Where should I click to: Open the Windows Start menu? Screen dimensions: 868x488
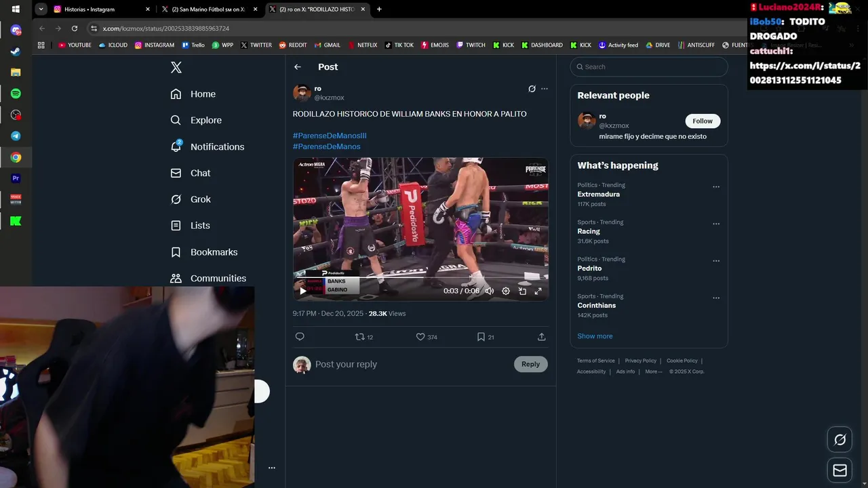pyautogui.click(x=16, y=9)
